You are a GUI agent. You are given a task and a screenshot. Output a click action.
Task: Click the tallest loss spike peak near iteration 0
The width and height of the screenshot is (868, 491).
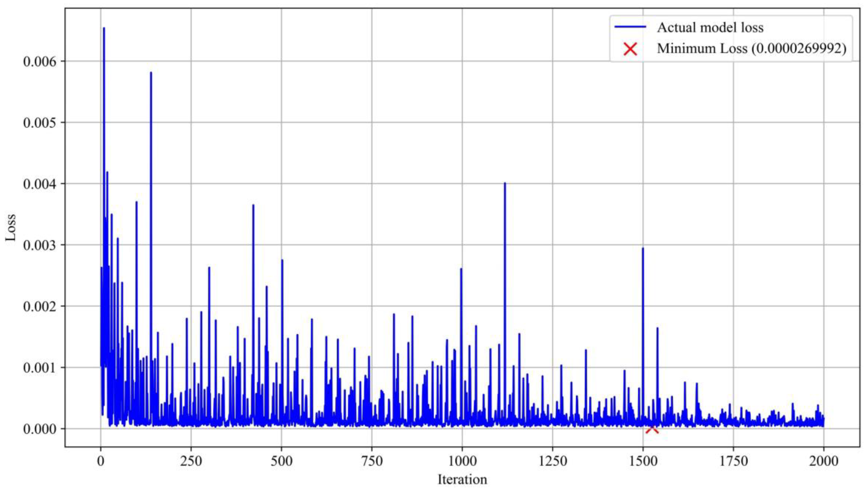coord(104,28)
